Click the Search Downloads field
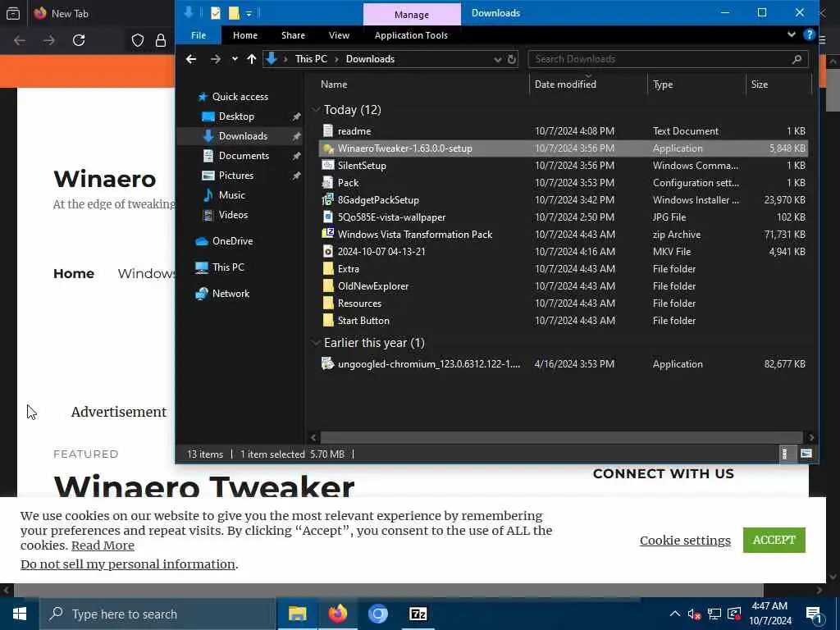 pos(668,59)
